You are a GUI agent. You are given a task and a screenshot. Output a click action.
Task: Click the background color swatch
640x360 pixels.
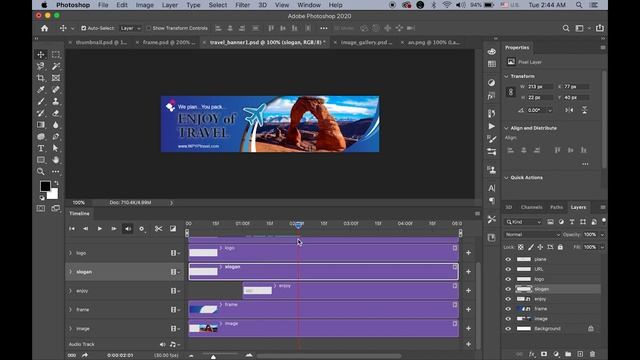[x=54, y=195]
